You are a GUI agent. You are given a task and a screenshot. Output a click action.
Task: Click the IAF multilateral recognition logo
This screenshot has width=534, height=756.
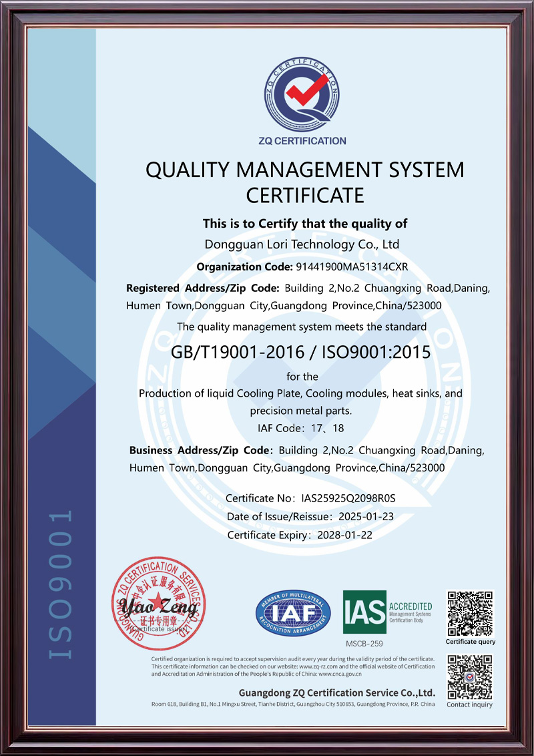[293, 613]
